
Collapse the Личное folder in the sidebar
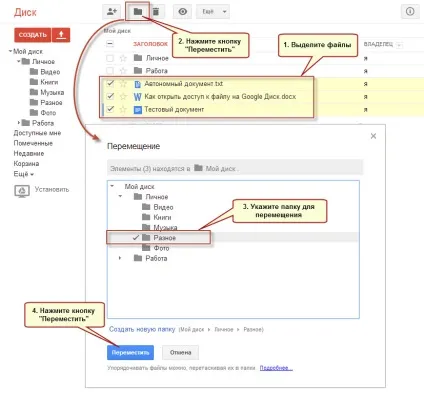click(x=19, y=61)
